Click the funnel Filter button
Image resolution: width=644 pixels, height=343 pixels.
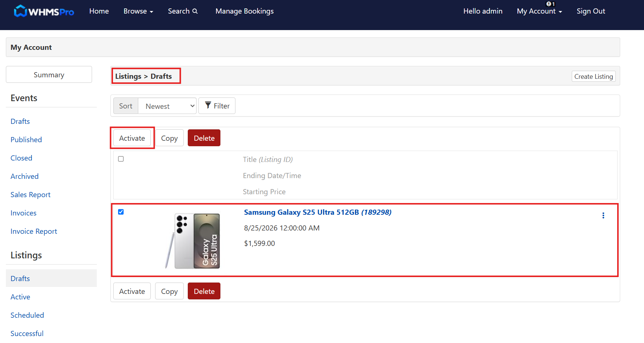(x=217, y=106)
